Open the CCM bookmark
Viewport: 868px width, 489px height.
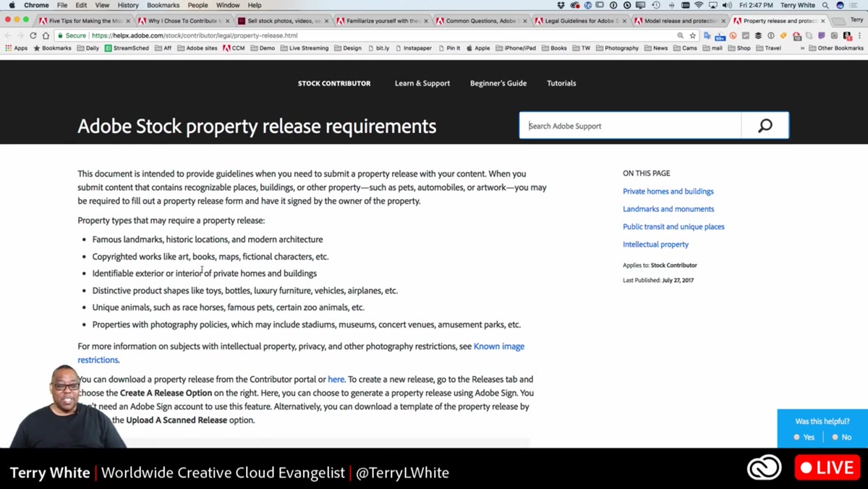click(234, 48)
